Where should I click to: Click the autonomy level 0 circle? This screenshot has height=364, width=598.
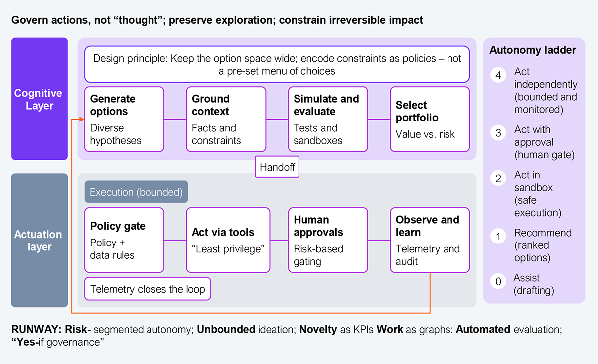pos(498,281)
